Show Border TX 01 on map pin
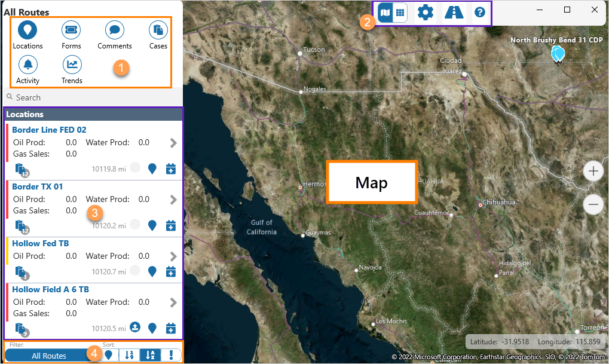Screen dimensions: 609x364 pyautogui.click(x=152, y=225)
